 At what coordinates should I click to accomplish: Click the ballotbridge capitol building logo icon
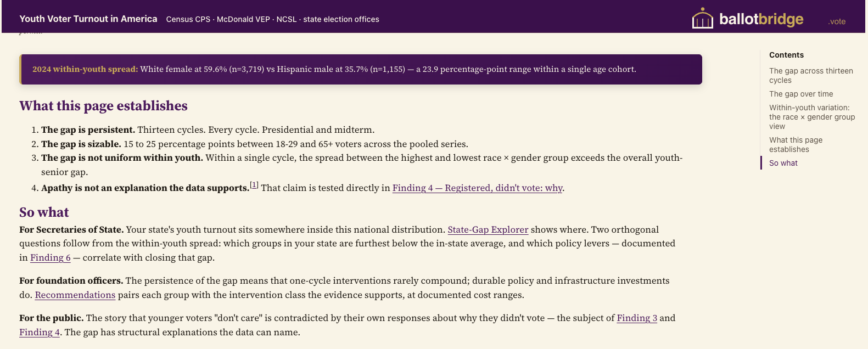point(702,18)
